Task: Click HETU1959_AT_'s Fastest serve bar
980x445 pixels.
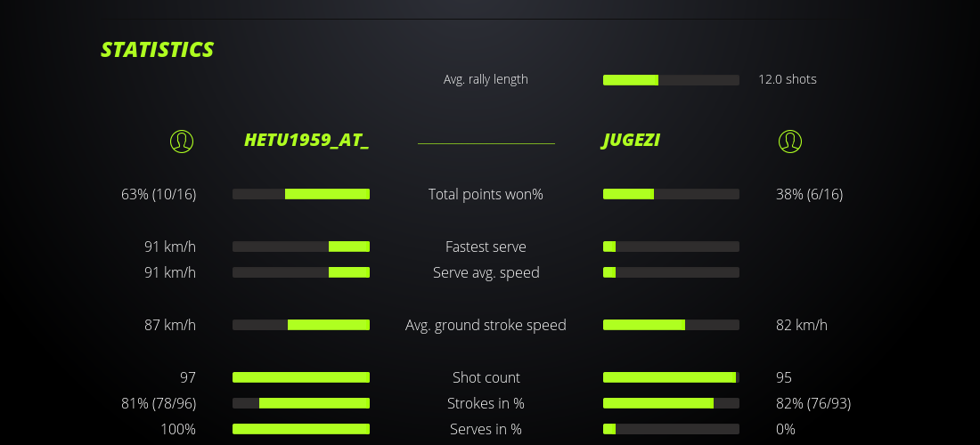Action: [x=301, y=247]
